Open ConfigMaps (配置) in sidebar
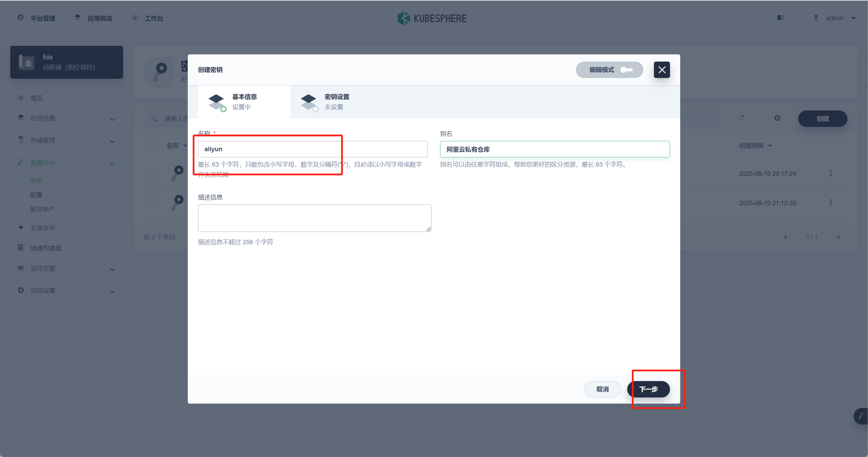The height and width of the screenshot is (457, 868). click(x=36, y=195)
